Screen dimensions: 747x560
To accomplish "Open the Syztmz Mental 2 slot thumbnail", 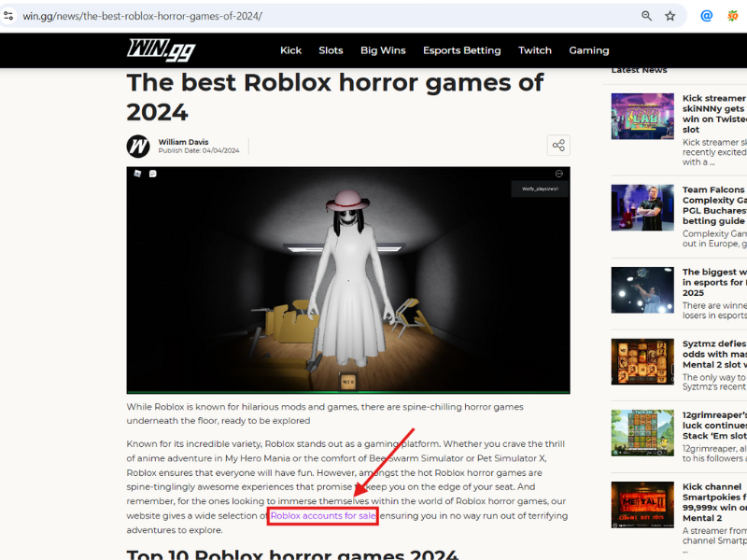I will tap(642, 361).
